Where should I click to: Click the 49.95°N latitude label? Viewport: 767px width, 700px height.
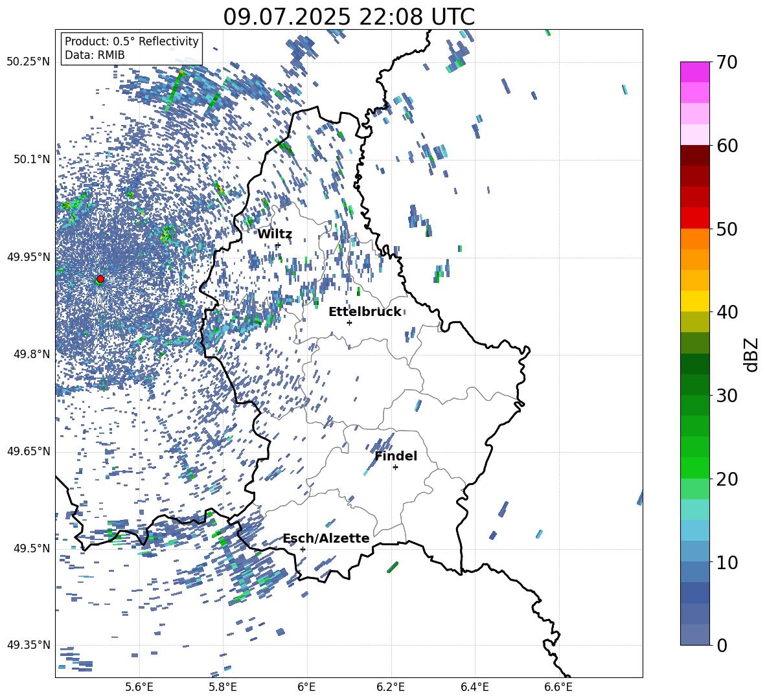click(28, 257)
